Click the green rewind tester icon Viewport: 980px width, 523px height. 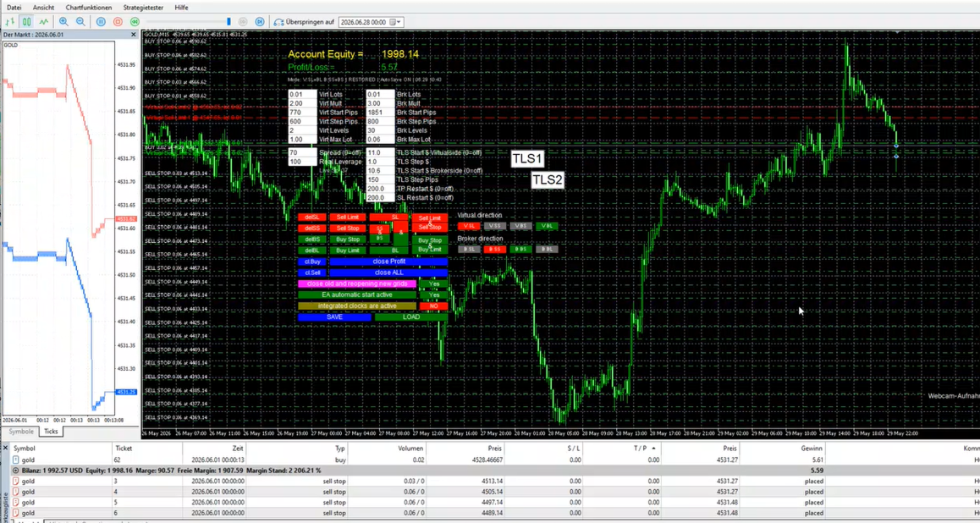click(x=135, y=22)
